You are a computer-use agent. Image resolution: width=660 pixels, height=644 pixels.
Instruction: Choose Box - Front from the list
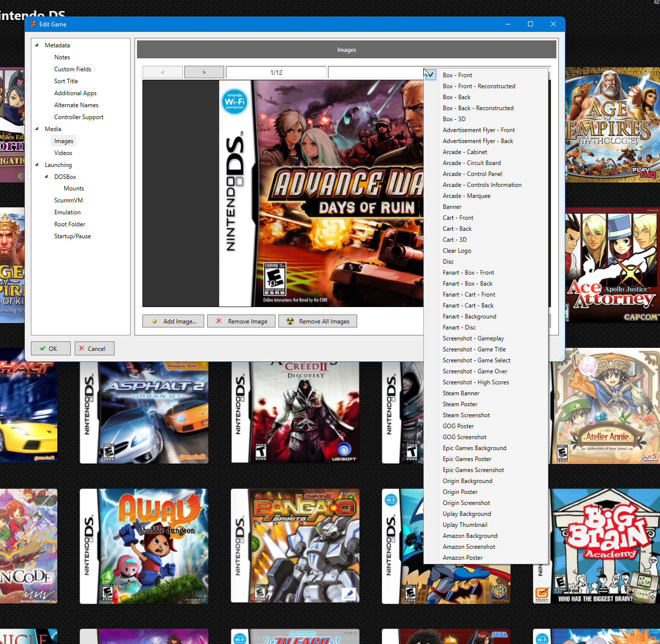coord(486,75)
